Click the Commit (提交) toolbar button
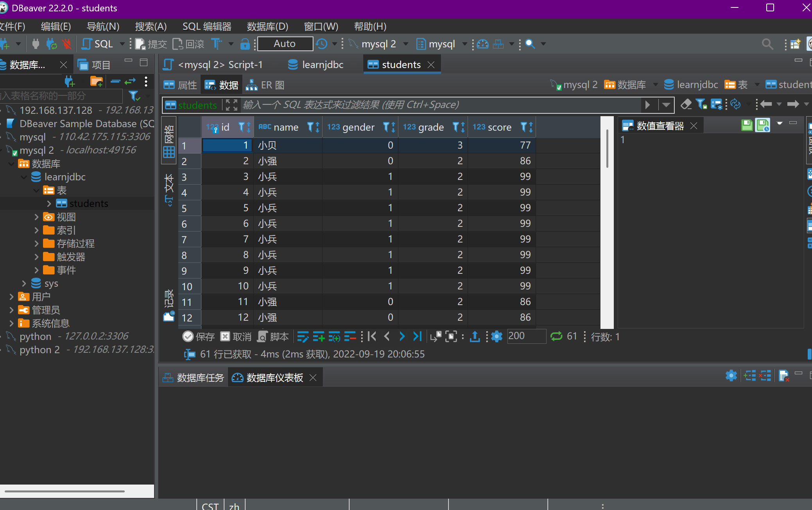 tap(151, 44)
